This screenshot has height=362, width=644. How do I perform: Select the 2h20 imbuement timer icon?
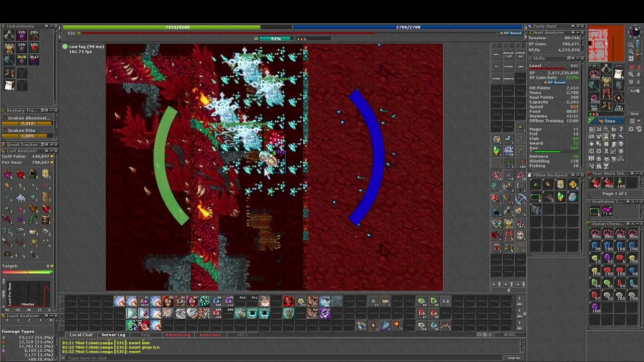click(x=22, y=60)
